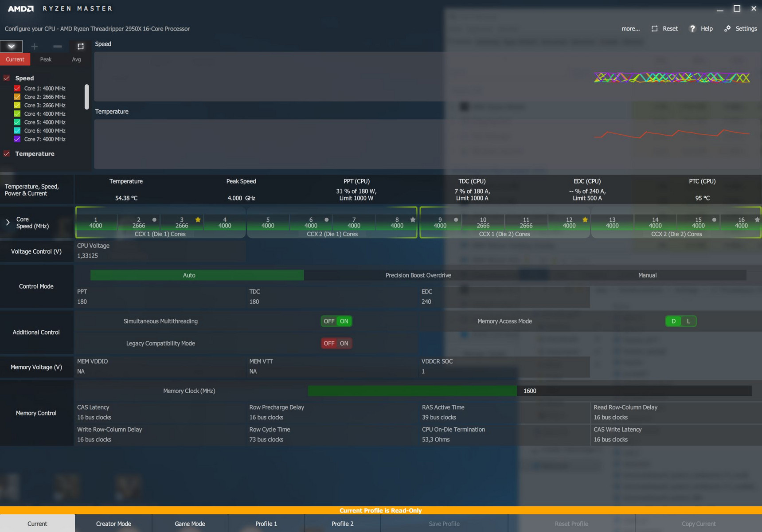Click the square graph view icon beside minus
Image resolution: width=762 pixels, height=532 pixels.
pyautogui.click(x=80, y=46)
